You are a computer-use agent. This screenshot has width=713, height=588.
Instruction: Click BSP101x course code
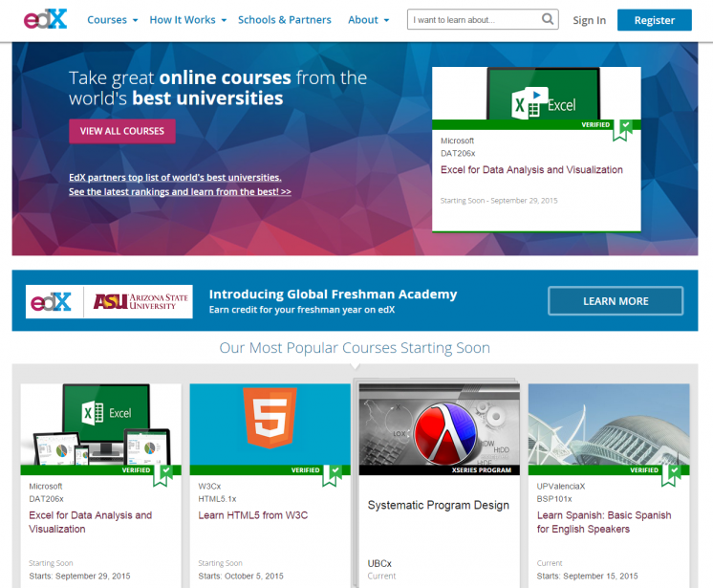(x=554, y=499)
